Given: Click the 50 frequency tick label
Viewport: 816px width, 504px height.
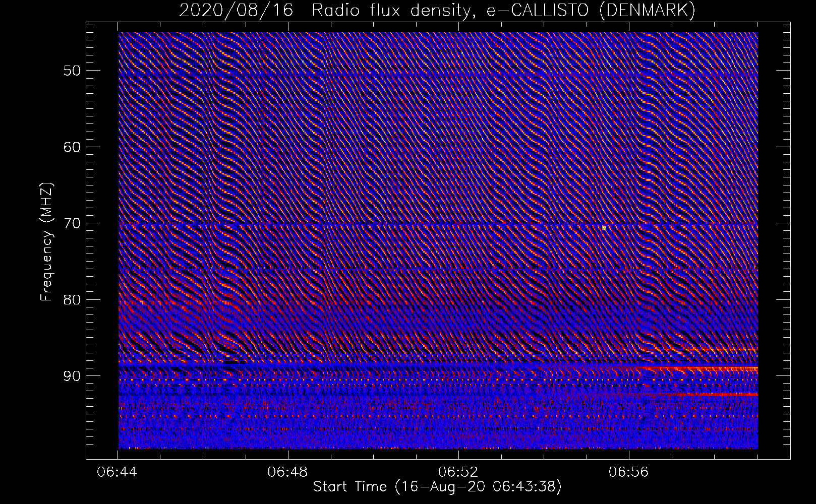Looking at the screenshot, I should point(72,71).
